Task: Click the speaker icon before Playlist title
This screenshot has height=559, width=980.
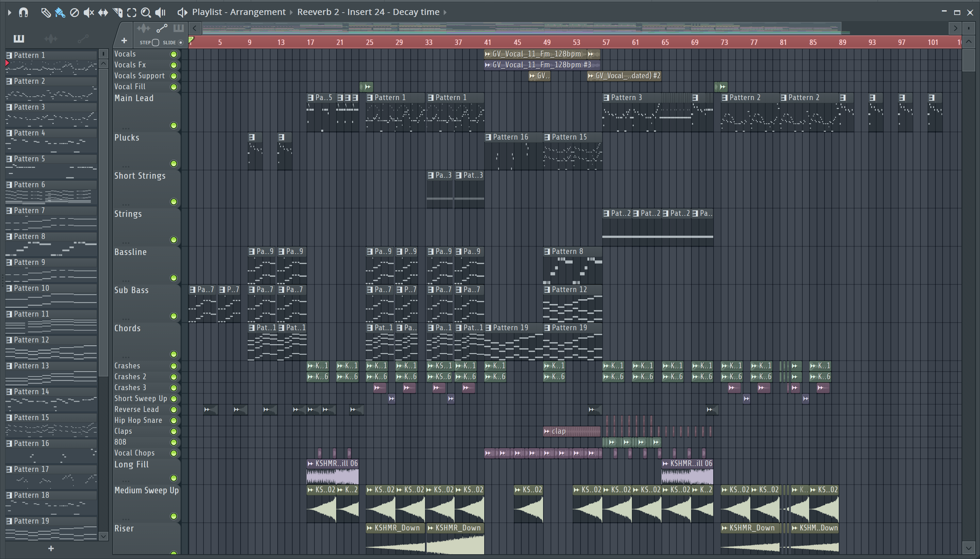Action: (182, 13)
